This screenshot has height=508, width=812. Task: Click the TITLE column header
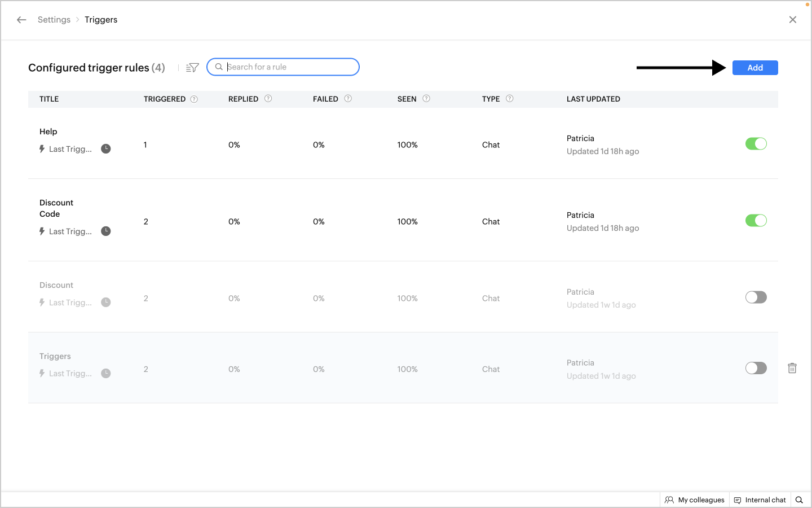coord(49,99)
